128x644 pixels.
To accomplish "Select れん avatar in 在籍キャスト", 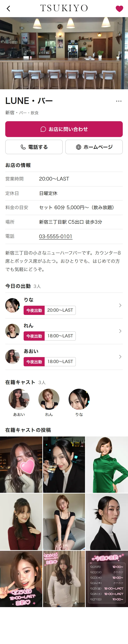I will tap(49, 399).
